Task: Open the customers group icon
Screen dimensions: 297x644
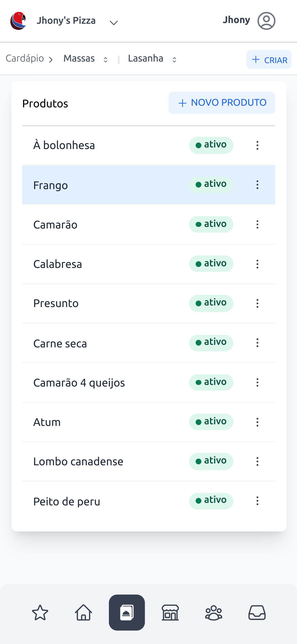Action: [213, 612]
